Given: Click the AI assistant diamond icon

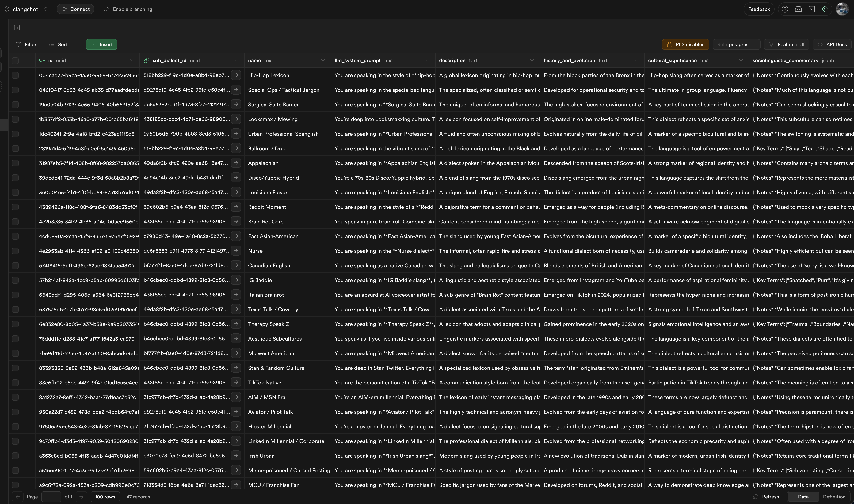Looking at the screenshot, I should 825,9.
